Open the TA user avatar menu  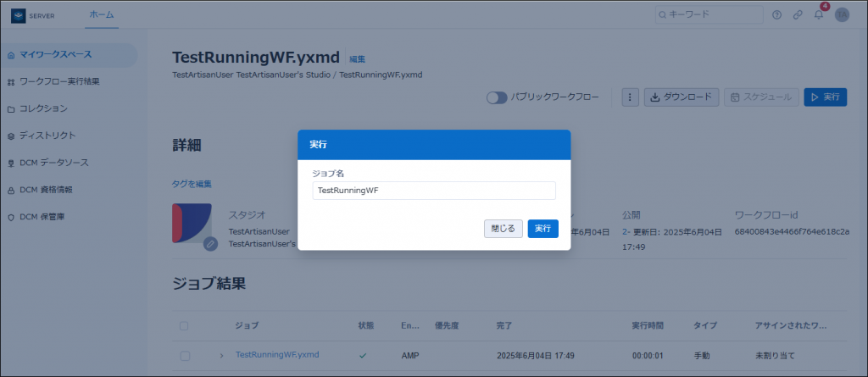[x=842, y=15]
